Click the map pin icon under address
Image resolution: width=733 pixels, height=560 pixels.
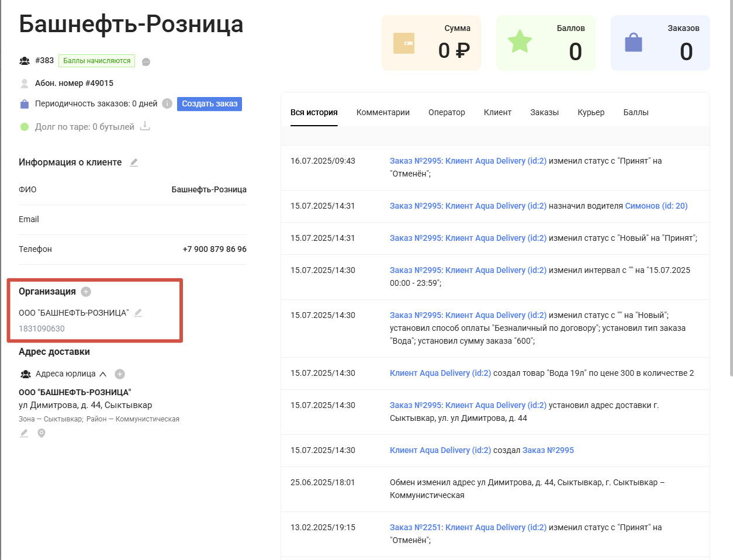coord(42,433)
